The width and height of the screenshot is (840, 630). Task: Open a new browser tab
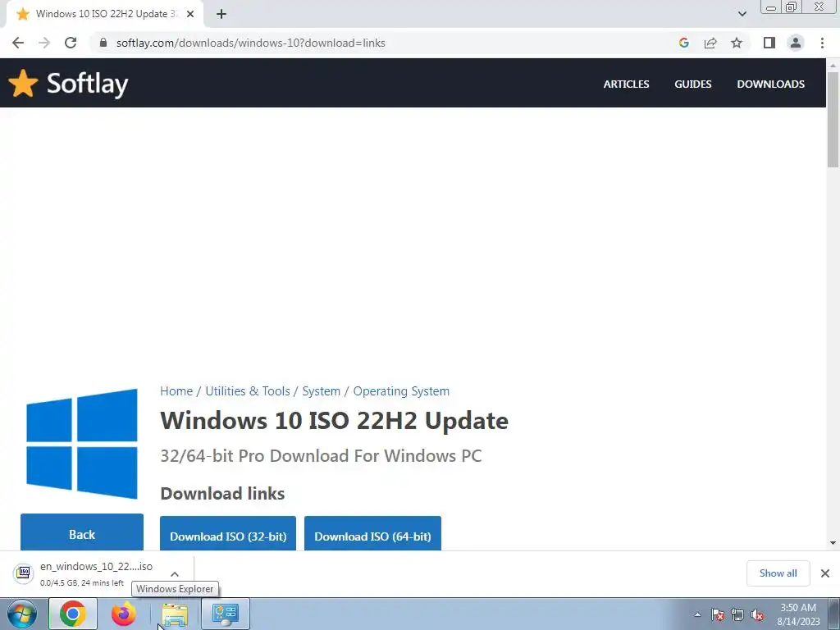pos(221,14)
